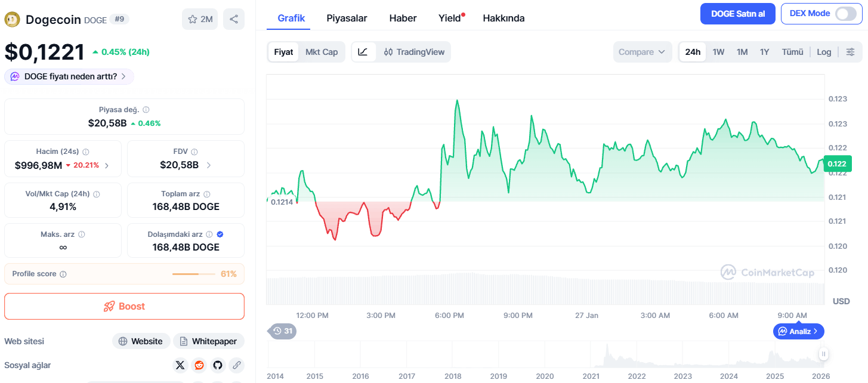Screen dimensions: 868x383
Task: Open info icon next to Maks. arz
Action: (82, 234)
